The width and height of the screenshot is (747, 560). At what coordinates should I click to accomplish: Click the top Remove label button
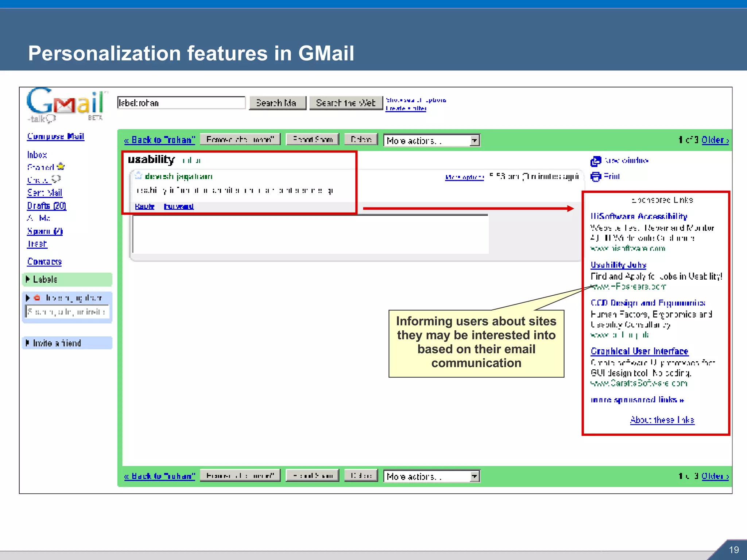point(240,139)
